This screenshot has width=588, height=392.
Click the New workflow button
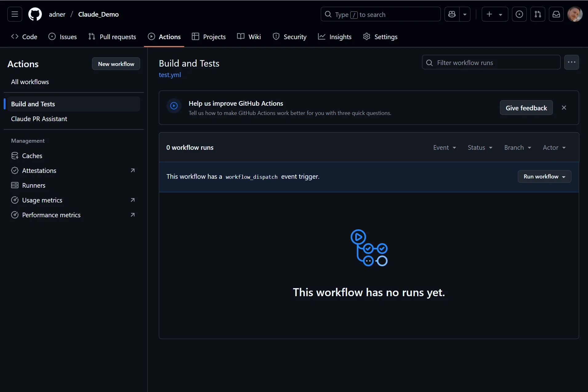coord(116,64)
